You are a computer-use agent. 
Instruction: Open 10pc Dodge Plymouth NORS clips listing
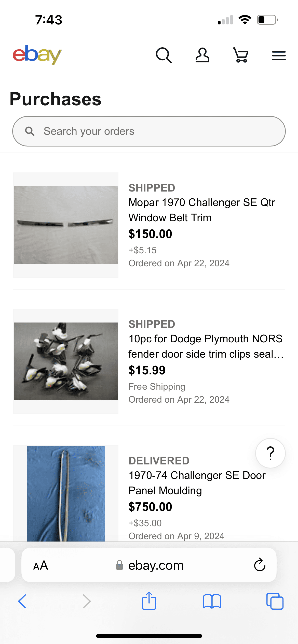(x=206, y=346)
